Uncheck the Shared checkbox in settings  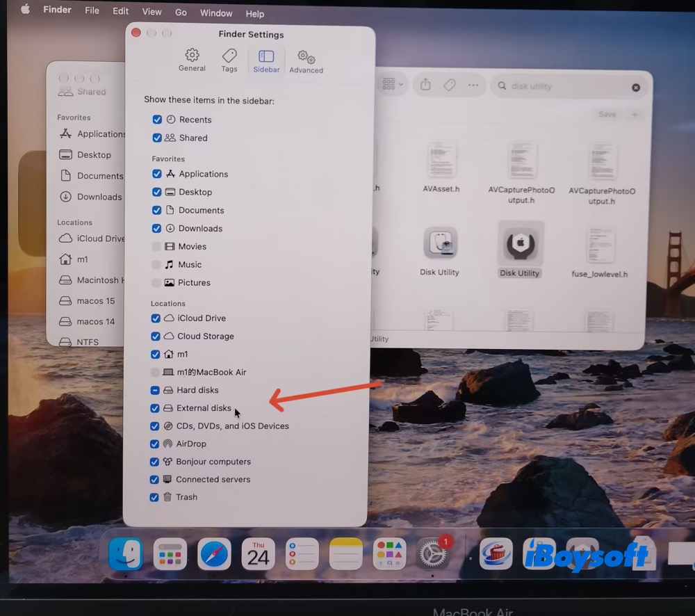157,138
